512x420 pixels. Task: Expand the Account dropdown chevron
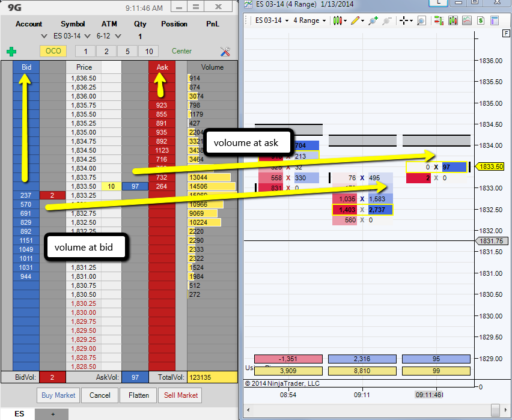44,36
